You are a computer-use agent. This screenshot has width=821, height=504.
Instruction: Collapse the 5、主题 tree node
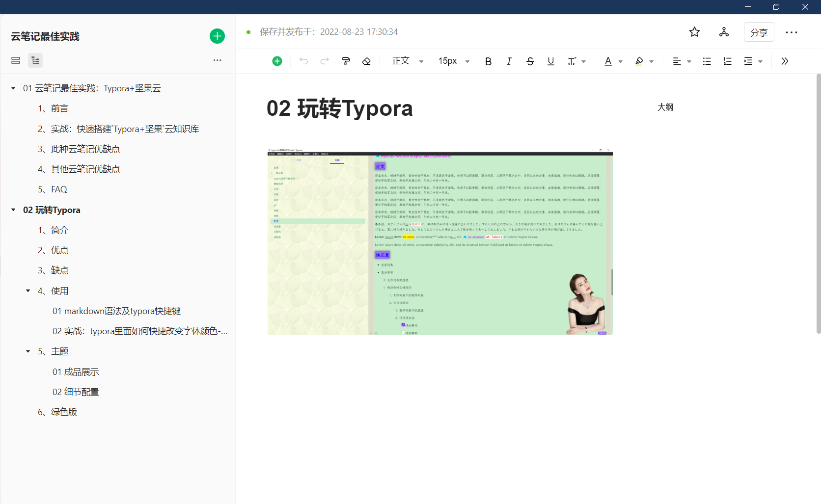click(28, 351)
